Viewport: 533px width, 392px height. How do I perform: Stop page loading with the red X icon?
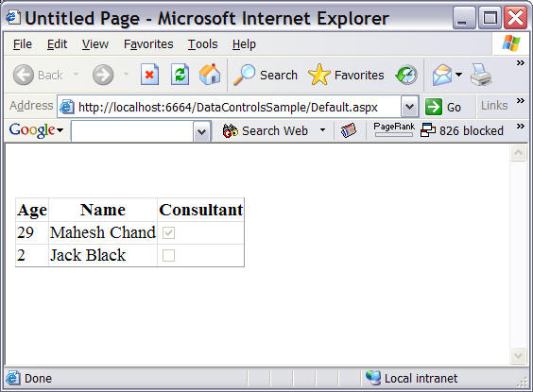[x=149, y=75]
